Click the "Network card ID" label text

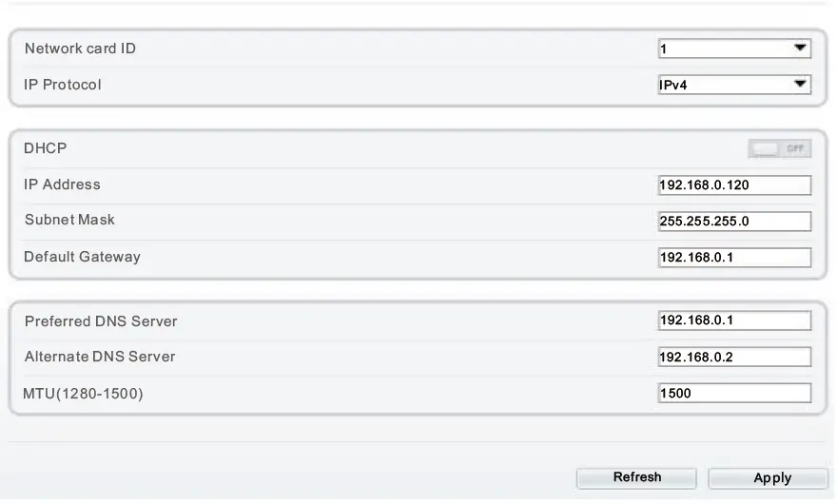click(80, 48)
